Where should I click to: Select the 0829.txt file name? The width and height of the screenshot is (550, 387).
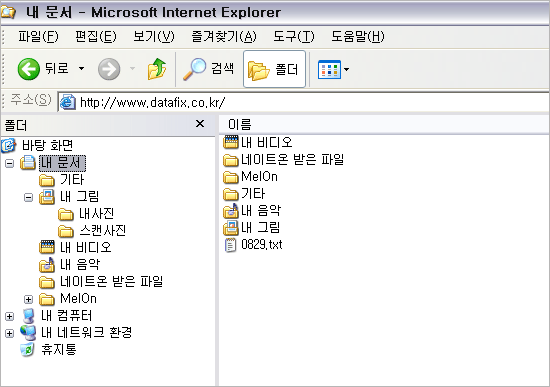tap(262, 244)
